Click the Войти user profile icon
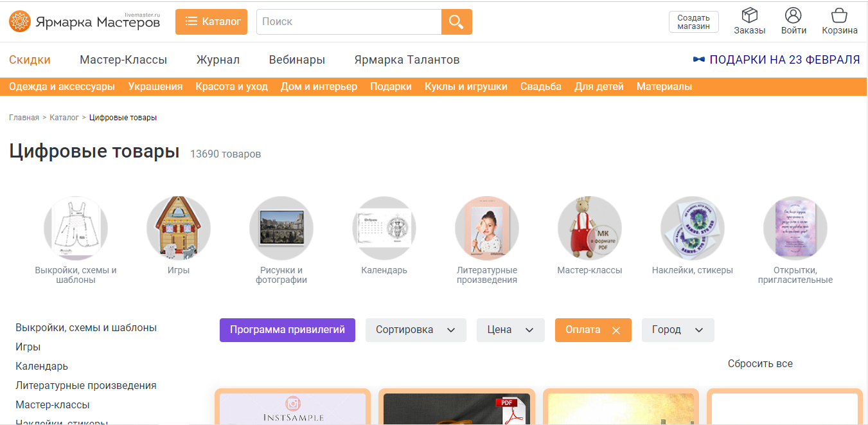Image resolution: width=868 pixels, height=425 pixels. [793, 15]
